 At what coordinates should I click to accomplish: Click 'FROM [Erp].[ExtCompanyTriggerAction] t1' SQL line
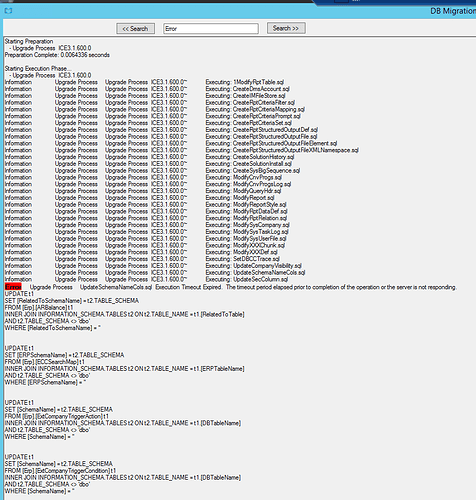tap(57, 416)
